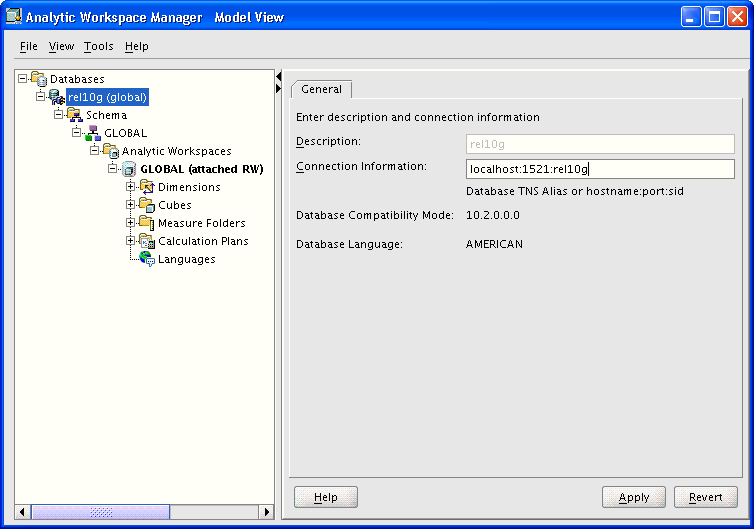754x529 pixels.
Task: Click the Dimensions folder icon
Action: [147, 187]
